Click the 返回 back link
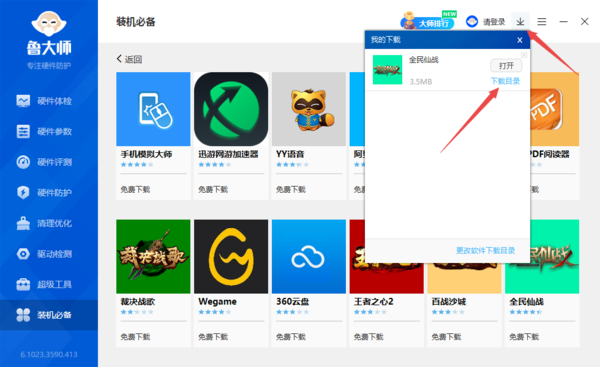Viewport: 600px width, 367px height. pyautogui.click(x=129, y=59)
